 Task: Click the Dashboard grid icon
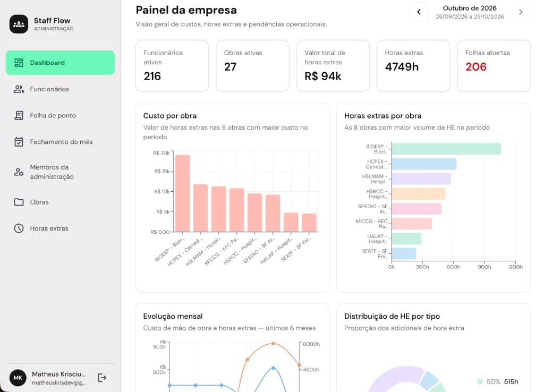(x=19, y=63)
